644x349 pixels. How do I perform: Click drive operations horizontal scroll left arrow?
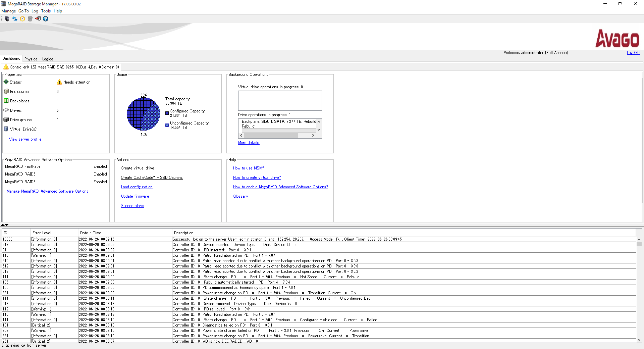[x=241, y=136]
